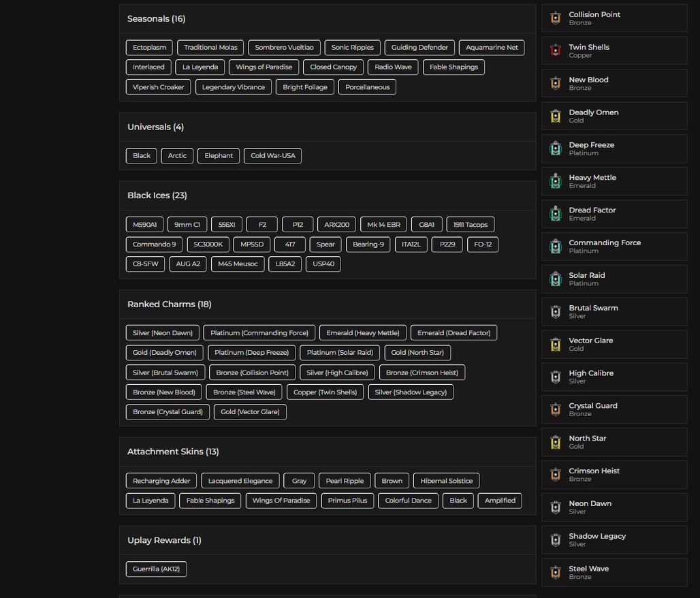Click the Shadow Legacy charm name text
The width and height of the screenshot is (700, 598).
(x=597, y=537)
